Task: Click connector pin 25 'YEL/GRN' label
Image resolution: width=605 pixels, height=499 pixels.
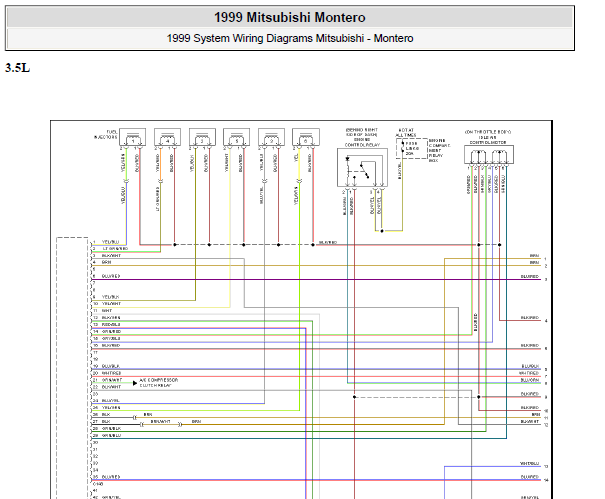Action: pyautogui.click(x=111, y=408)
